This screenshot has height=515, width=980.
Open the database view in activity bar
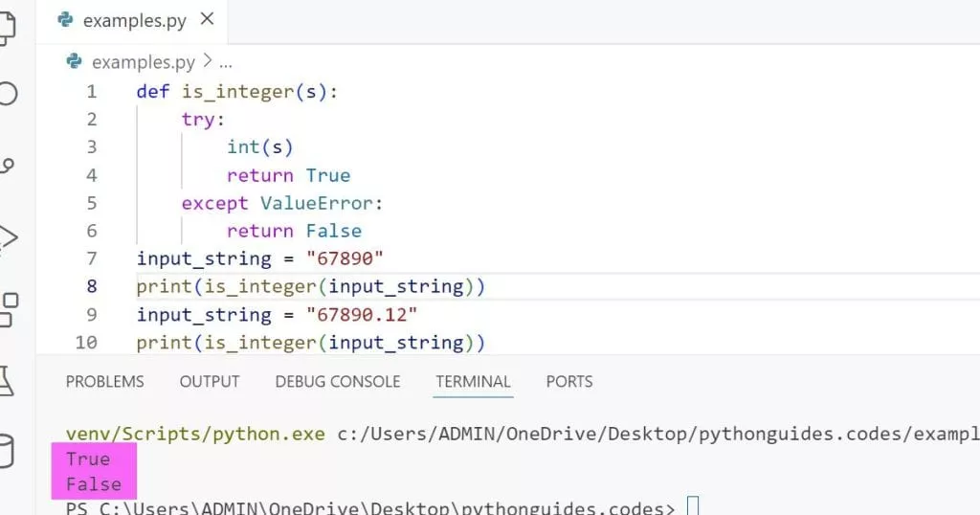7,448
